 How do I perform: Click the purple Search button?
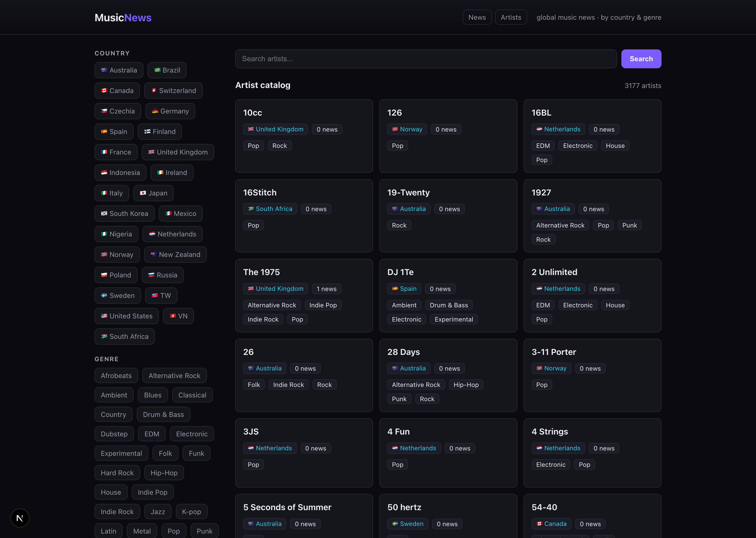[x=641, y=59]
